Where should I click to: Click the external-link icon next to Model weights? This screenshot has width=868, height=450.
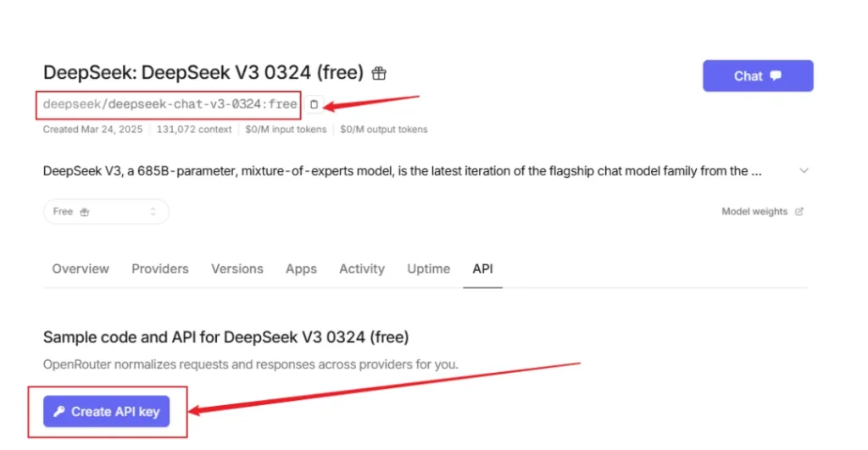coord(799,212)
